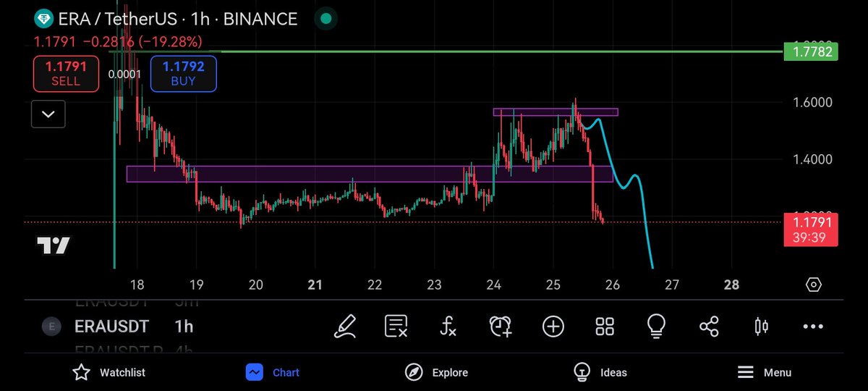This screenshot has width=868, height=391.
Task: Select the wide purple support zone rectangle
Action: [x=370, y=174]
